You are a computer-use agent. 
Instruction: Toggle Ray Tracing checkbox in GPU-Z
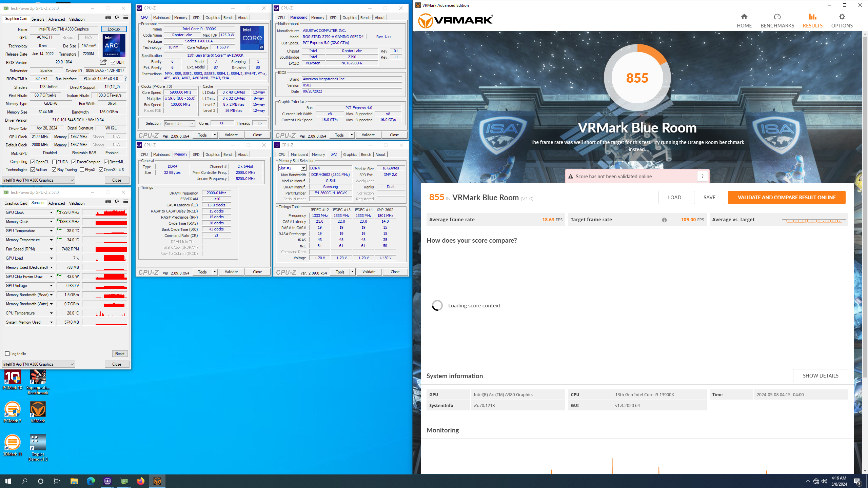click(x=54, y=170)
